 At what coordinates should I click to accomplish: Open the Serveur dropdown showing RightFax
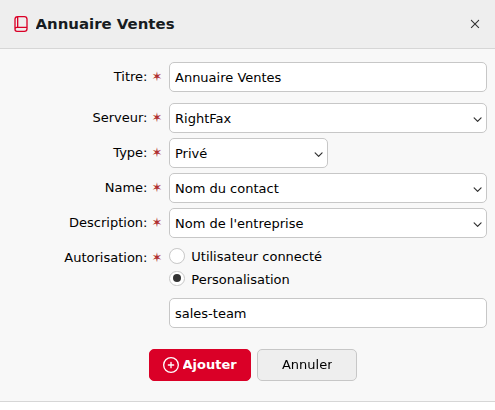click(328, 118)
